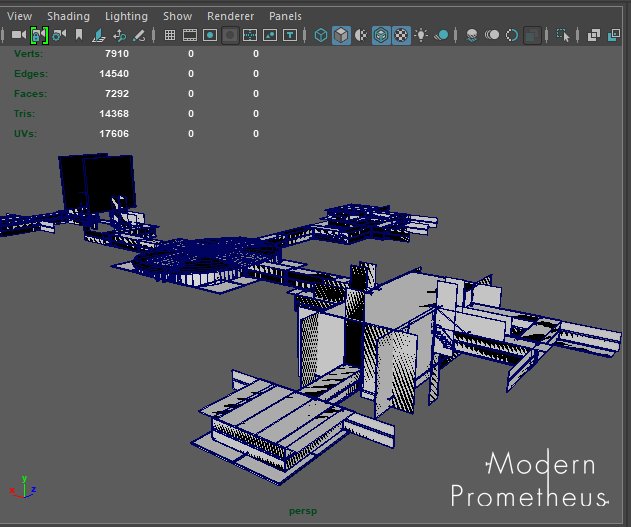Click the Select Camera icon
Screen dimensions: 631x527
tap(19, 35)
